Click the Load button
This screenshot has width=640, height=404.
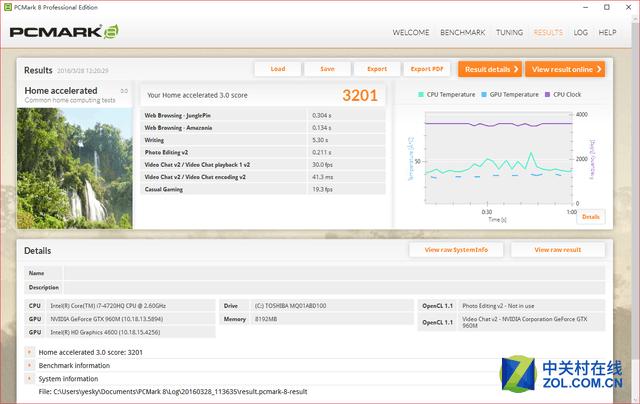[x=278, y=69]
